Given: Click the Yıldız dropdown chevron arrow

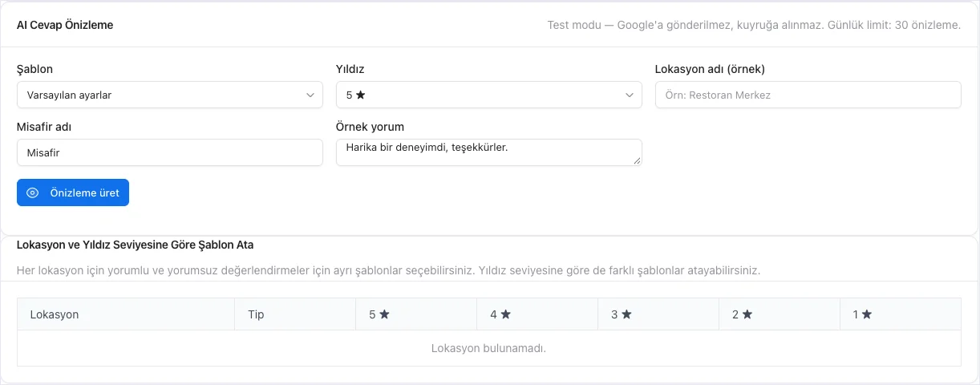Looking at the screenshot, I should pos(630,95).
